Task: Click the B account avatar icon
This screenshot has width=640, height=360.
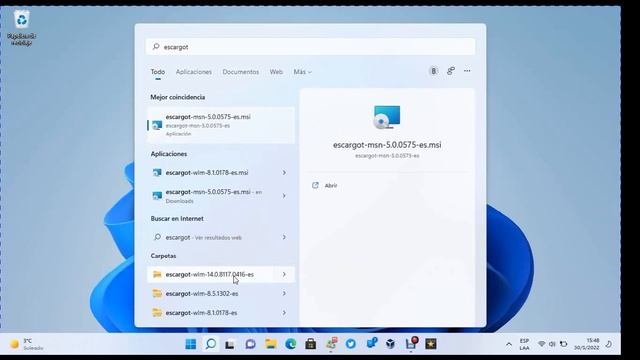Action: point(433,71)
